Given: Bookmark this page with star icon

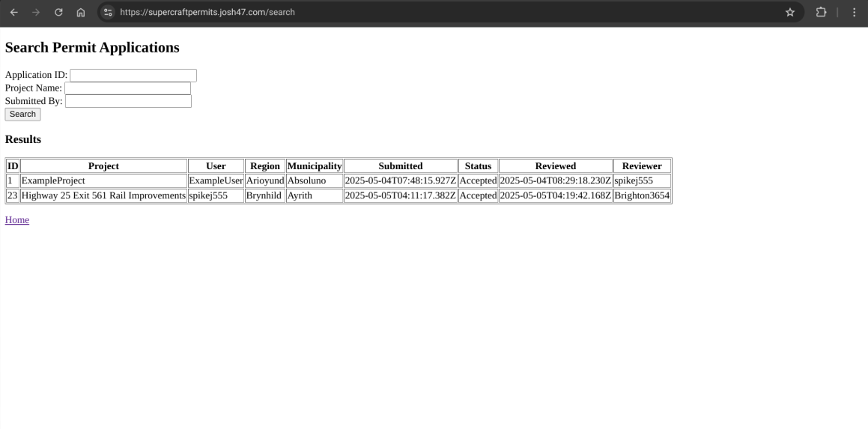Looking at the screenshot, I should (789, 12).
